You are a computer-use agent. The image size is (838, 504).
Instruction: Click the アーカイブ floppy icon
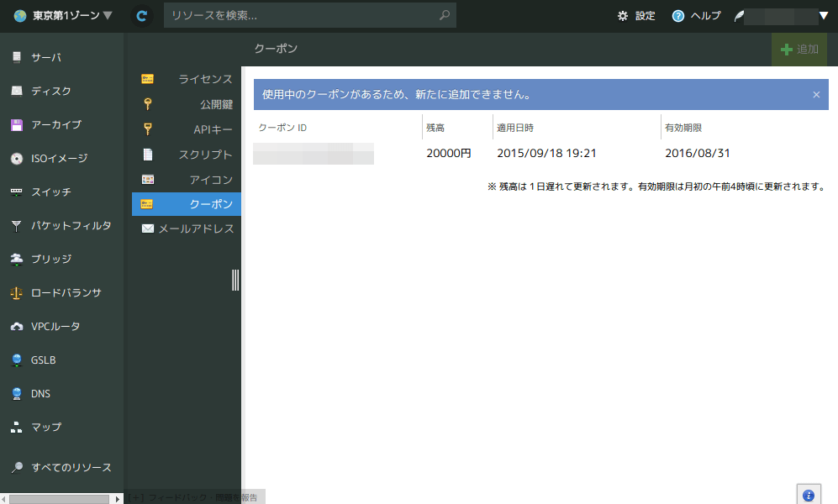[17, 125]
